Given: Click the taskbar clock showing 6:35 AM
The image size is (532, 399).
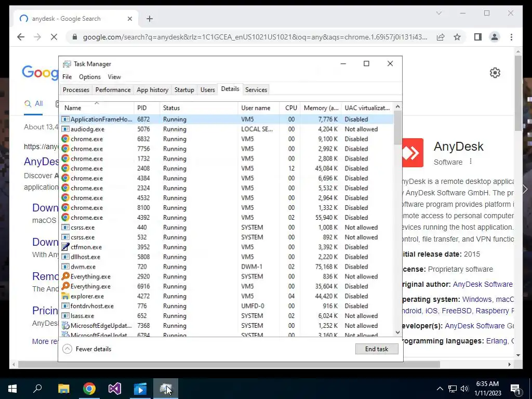Looking at the screenshot, I should (x=487, y=389).
